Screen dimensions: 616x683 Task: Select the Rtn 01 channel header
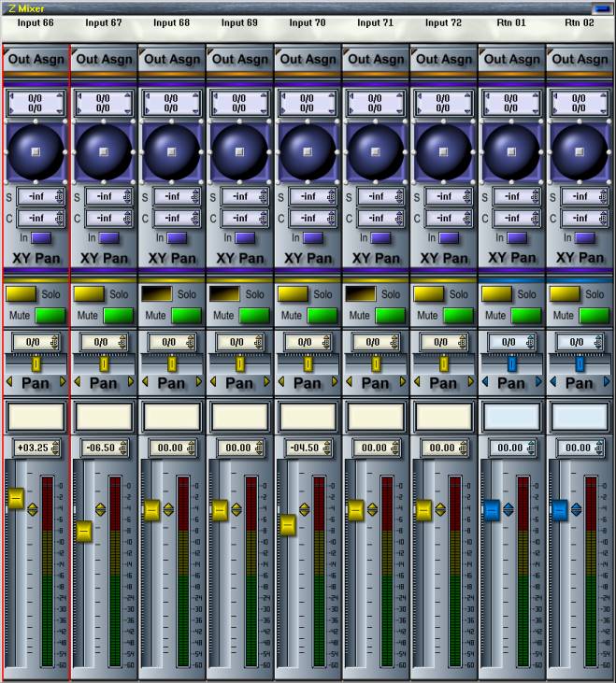[x=511, y=22]
